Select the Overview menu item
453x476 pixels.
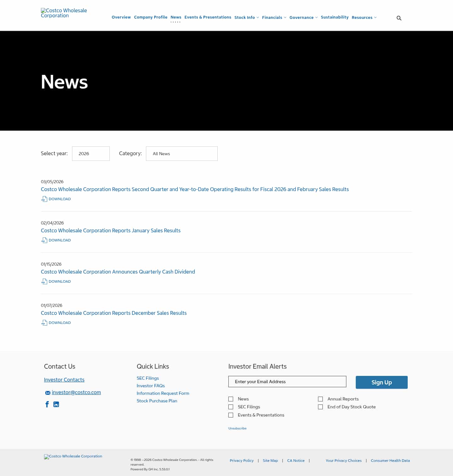pyautogui.click(x=121, y=17)
